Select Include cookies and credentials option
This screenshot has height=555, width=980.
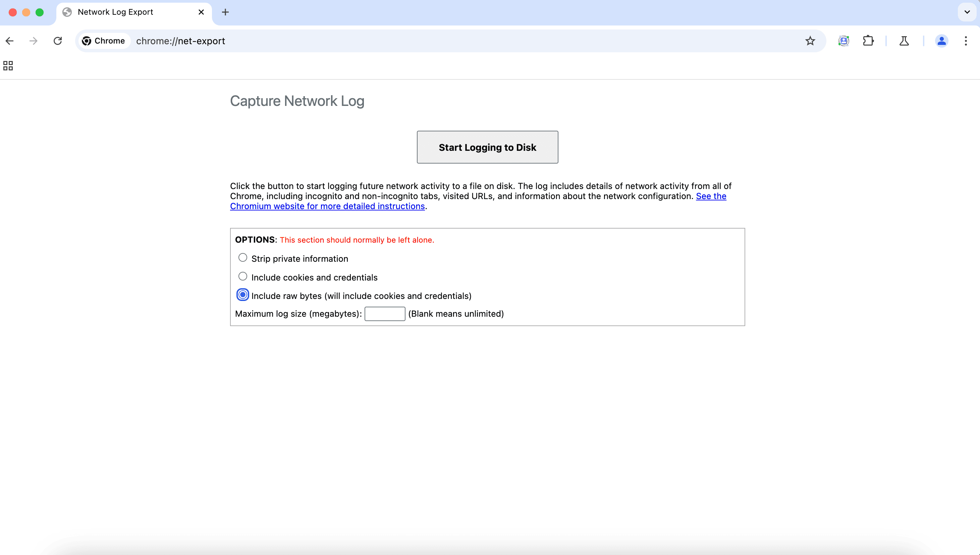click(242, 276)
